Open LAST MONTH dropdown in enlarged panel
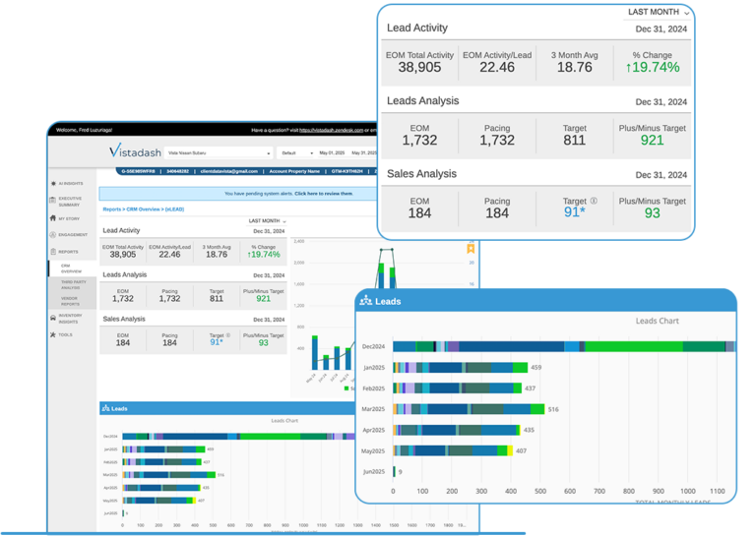This screenshot has width=756, height=537. 659,12
